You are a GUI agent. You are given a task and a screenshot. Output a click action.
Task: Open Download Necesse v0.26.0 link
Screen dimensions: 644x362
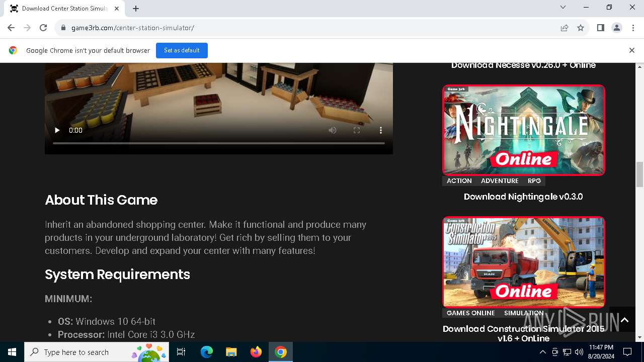click(x=523, y=65)
